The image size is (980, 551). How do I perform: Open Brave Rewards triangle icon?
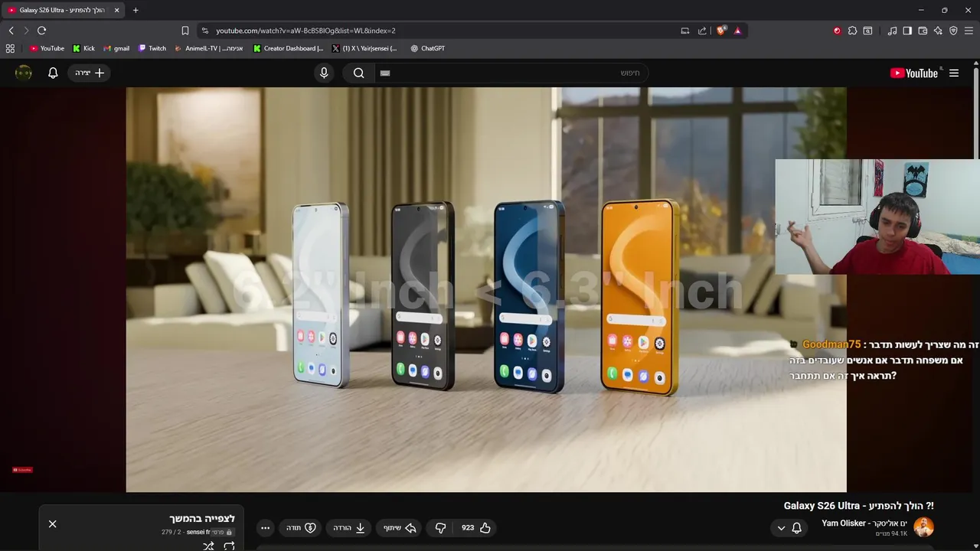point(737,31)
